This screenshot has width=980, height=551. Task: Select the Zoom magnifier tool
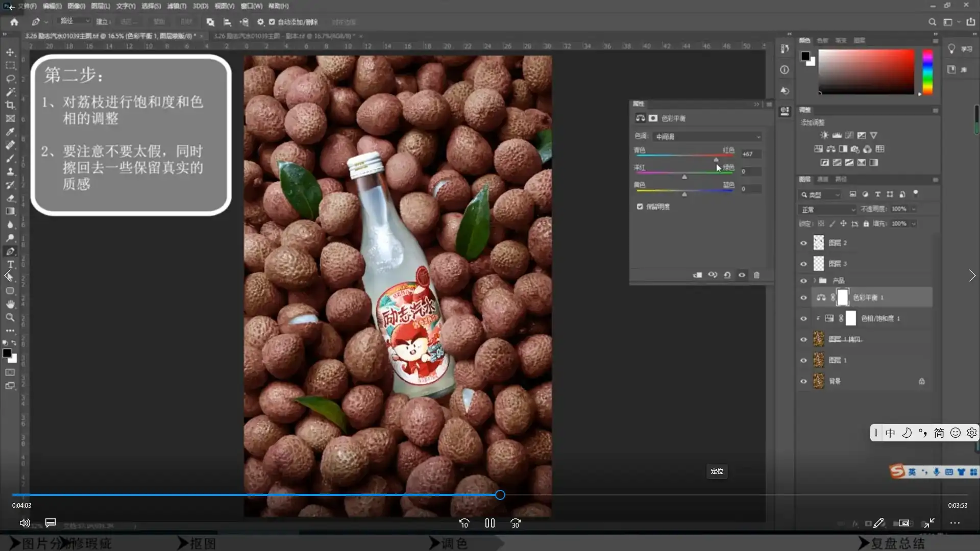tap(10, 317)
